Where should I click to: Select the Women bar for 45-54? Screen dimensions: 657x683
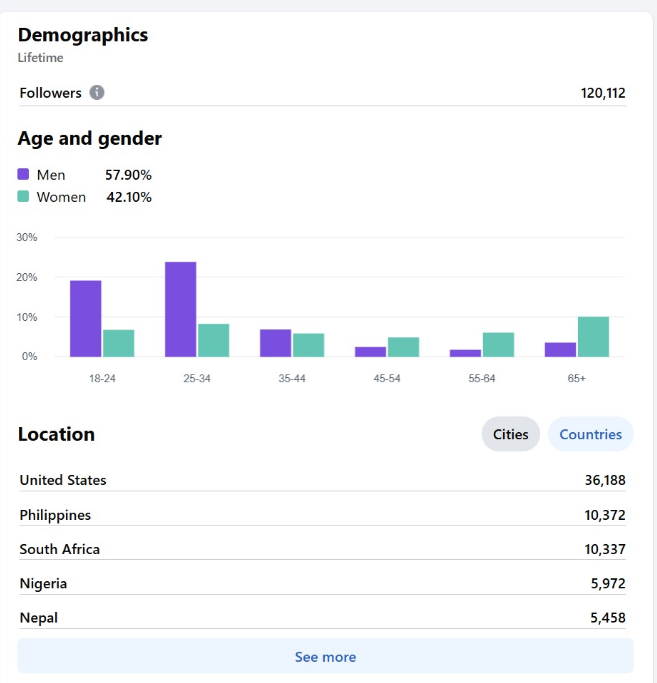[403, 347]
